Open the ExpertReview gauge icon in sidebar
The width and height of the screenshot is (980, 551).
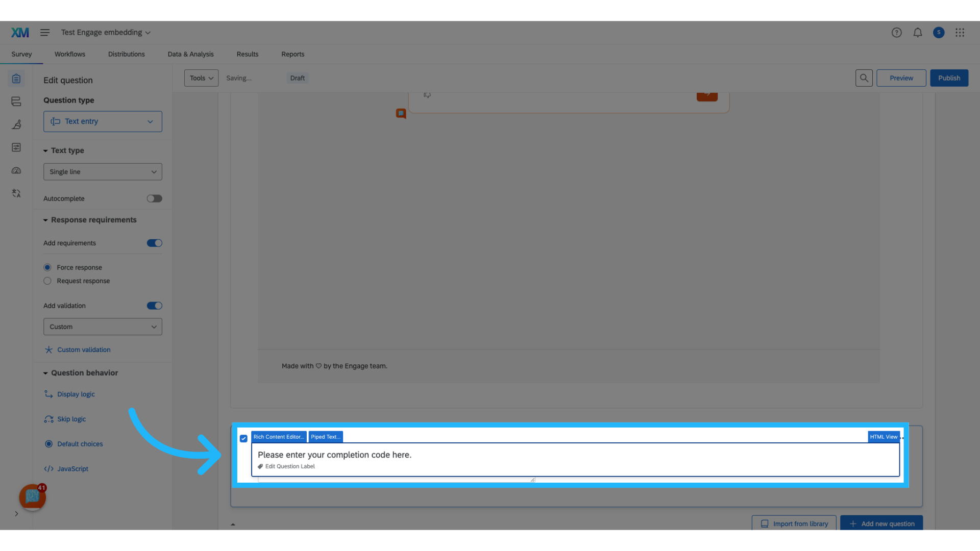pyautogui.click(x=16, y=170)
